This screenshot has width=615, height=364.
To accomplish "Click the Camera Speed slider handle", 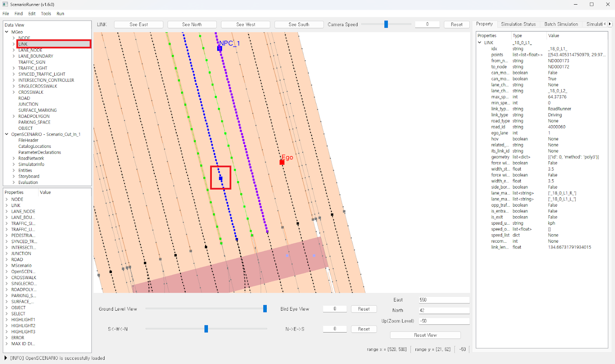I will (x=386, y=24).
